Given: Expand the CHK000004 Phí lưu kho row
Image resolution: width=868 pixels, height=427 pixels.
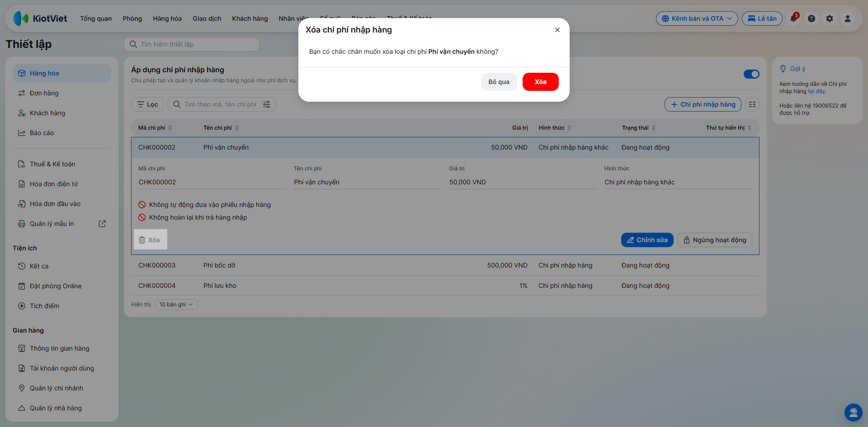Looking at the screenshot, I should click(x=445, y=286).
